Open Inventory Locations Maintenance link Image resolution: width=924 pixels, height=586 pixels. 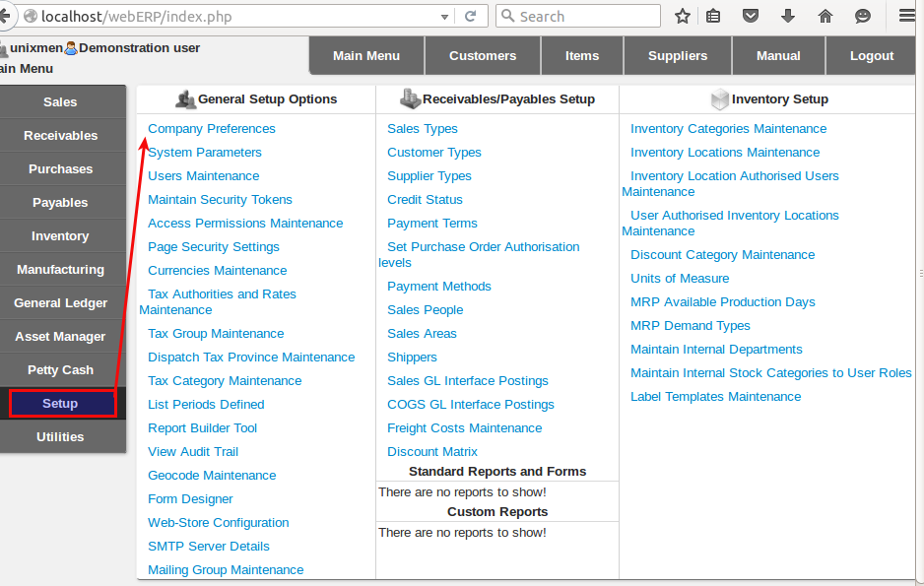point(725,153)
